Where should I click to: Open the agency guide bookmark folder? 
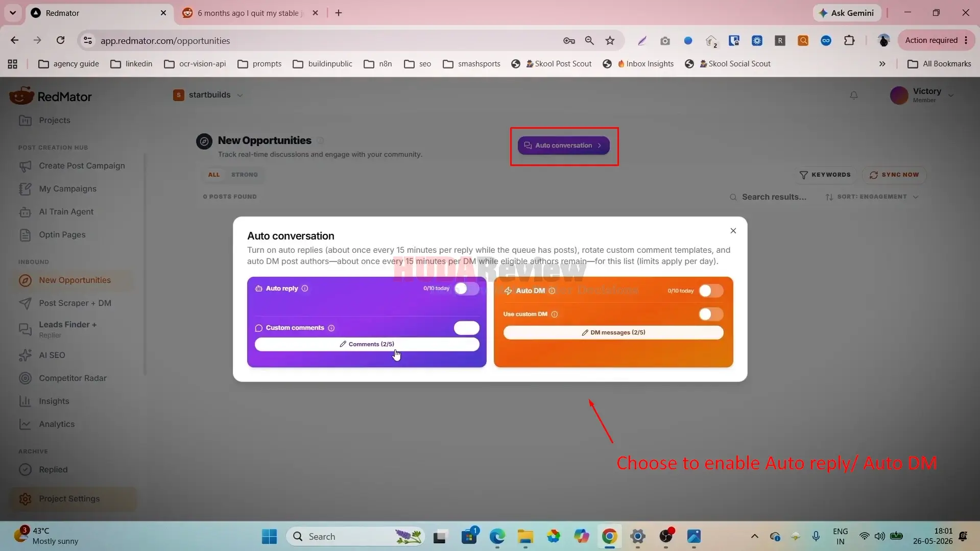pyautogui.click(x=69, y=64)
